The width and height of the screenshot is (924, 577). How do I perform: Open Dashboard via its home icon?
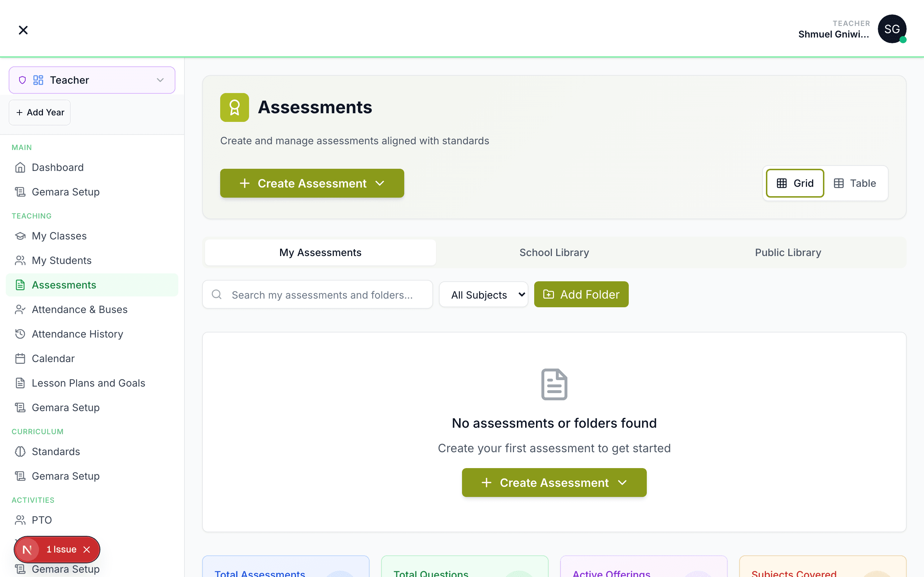(x=20, y=168)
